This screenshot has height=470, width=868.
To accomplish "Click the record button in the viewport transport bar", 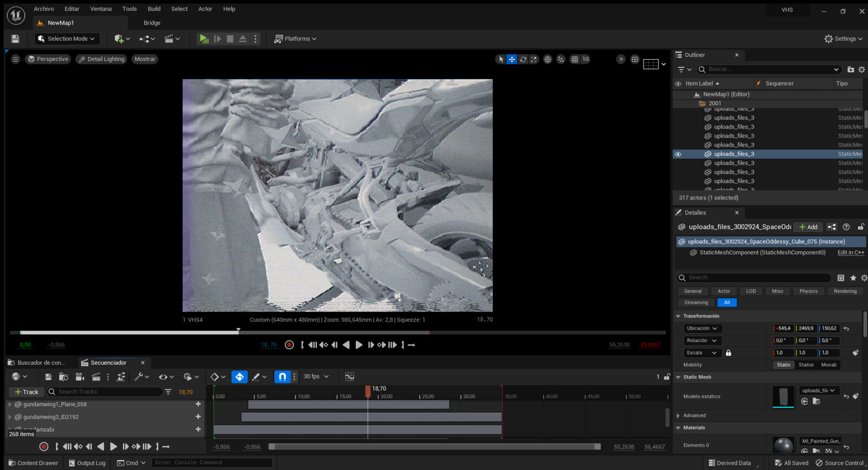I will [290, 345].
